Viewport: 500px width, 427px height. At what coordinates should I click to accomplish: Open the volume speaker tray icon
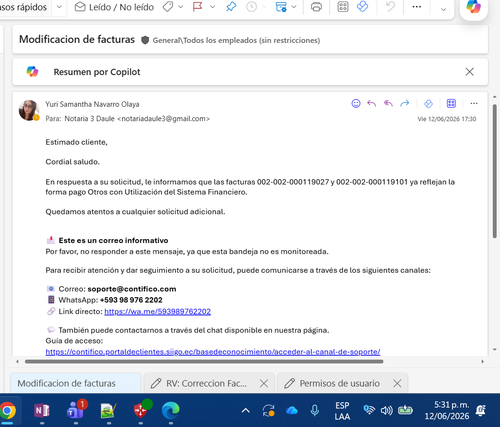click(x=386, y=411)
